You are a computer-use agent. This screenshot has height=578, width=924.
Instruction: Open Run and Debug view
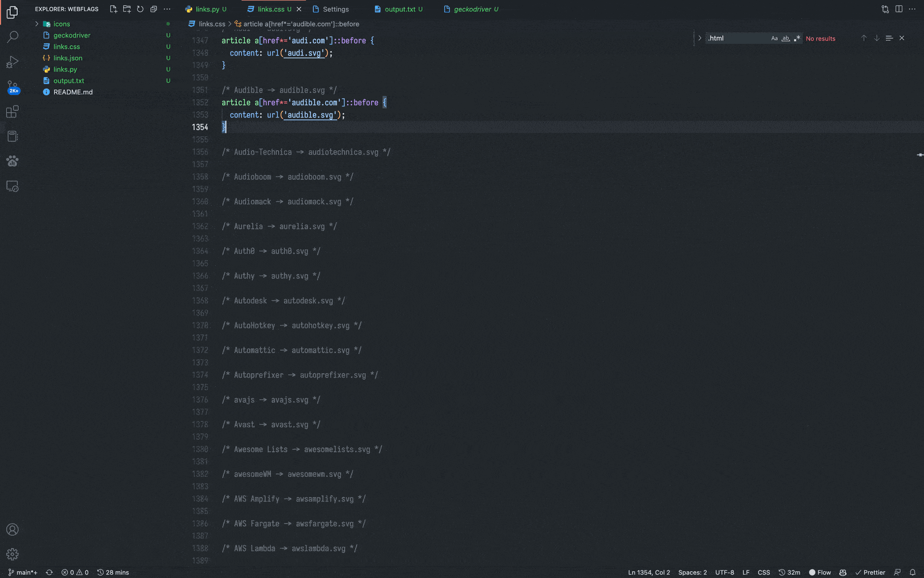click(x=13, y=62)
